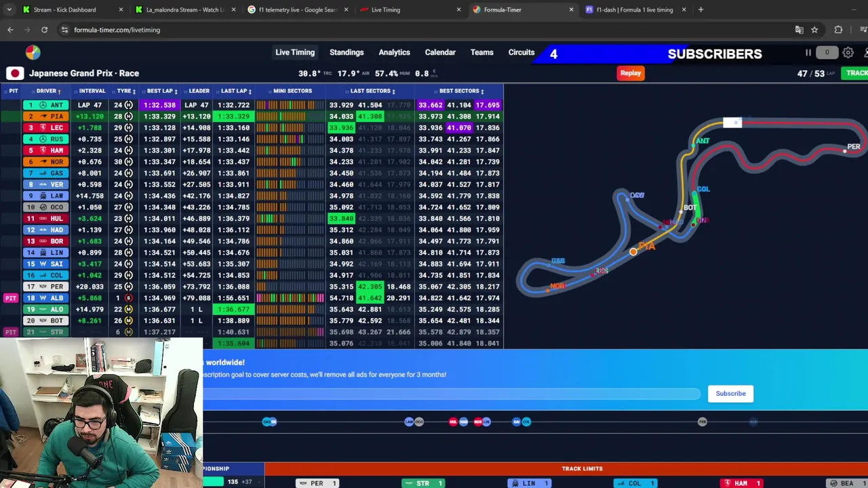The height and width of the screenshot is (488, 868).
Task: Select driver RUS in position 4
Action: click(45, 139)
